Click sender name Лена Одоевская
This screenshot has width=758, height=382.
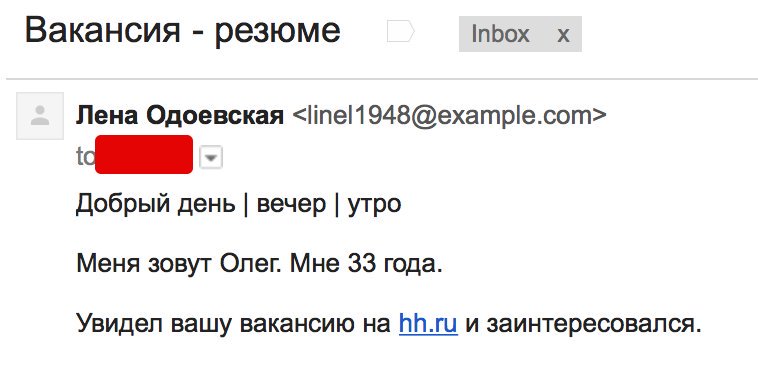pos(180,116)
